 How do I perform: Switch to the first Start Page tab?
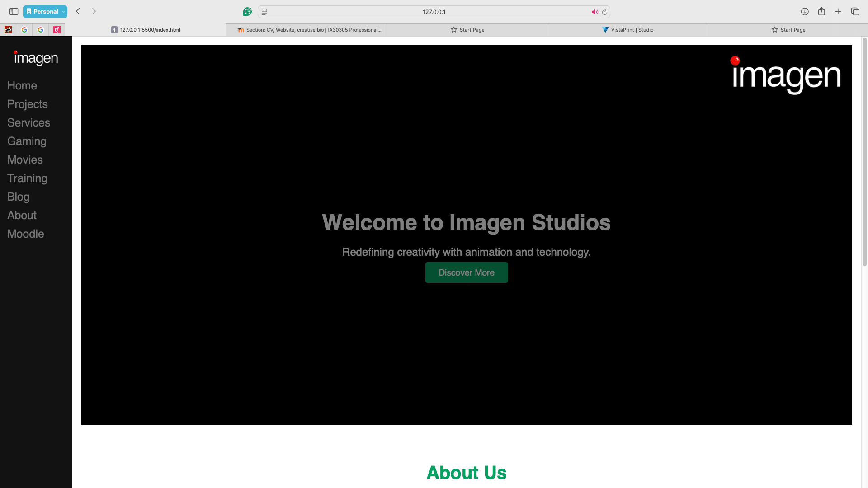[467, 30]
